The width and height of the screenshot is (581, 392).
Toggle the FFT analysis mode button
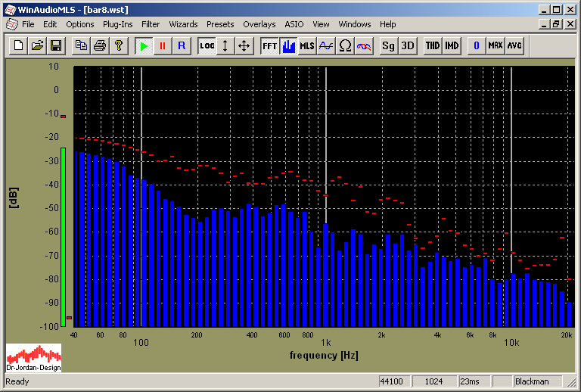coord(269,45)
